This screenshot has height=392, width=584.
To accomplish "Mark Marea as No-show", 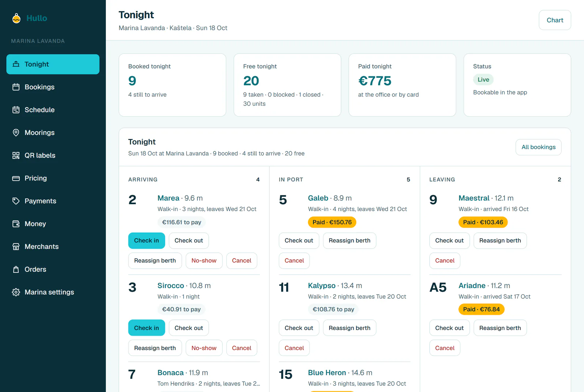I will point(204,261).
